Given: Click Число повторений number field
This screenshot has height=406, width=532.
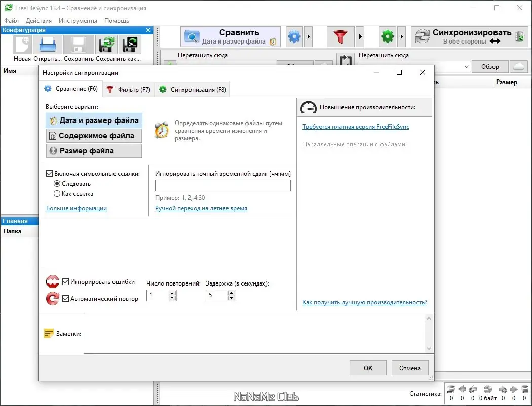Looking at the screenshot, I should tap(158, 295).
